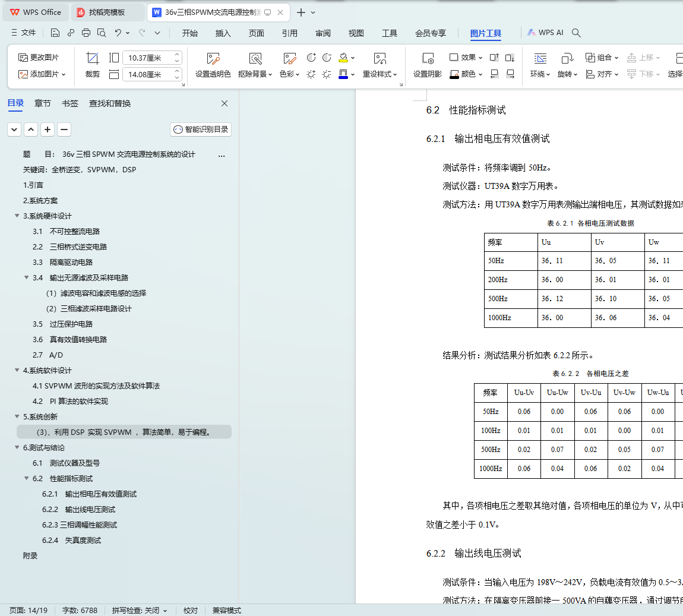Open the 效果 (effects) dropdown
Viewport: 683px width, 616px height.
click(466, 58)
